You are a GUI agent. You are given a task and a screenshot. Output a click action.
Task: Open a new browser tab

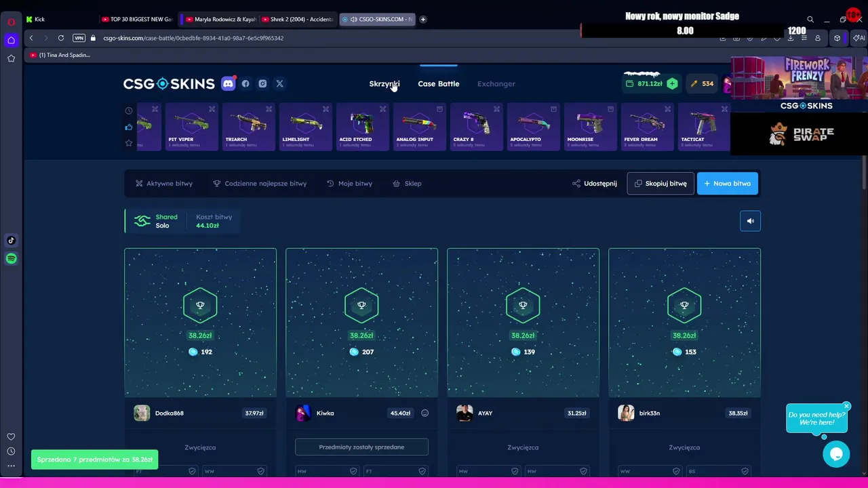coord(423,20)
